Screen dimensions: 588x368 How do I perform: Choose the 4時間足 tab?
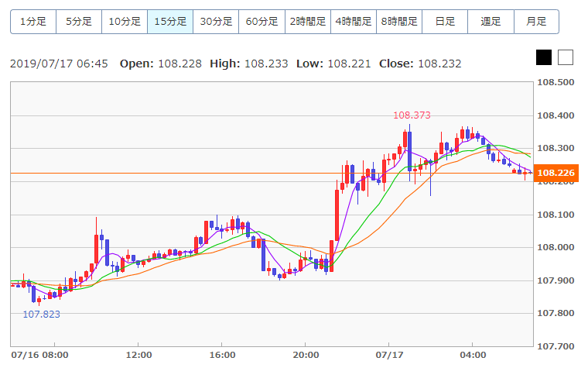click(354, 22)
